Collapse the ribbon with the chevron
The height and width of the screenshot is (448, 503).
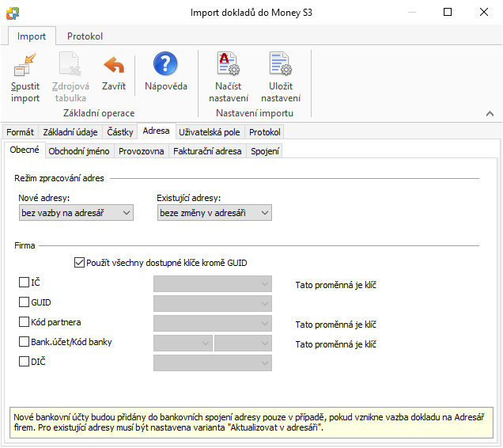coord(490,113)
